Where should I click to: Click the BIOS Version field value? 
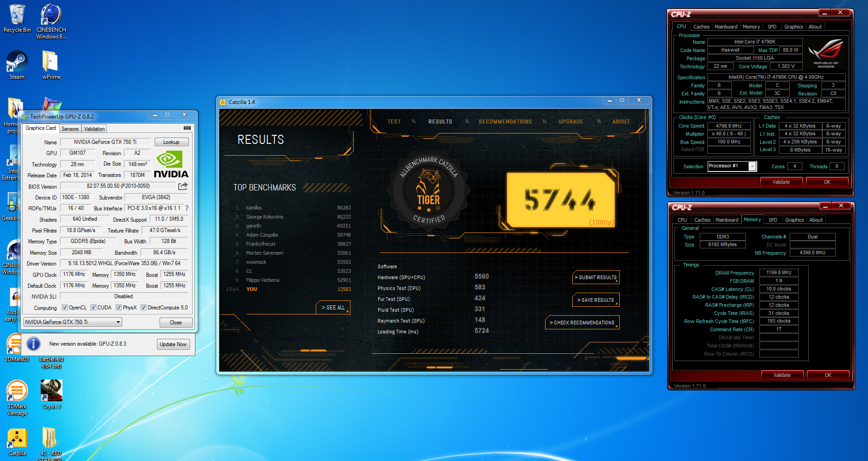click(118, 186)
